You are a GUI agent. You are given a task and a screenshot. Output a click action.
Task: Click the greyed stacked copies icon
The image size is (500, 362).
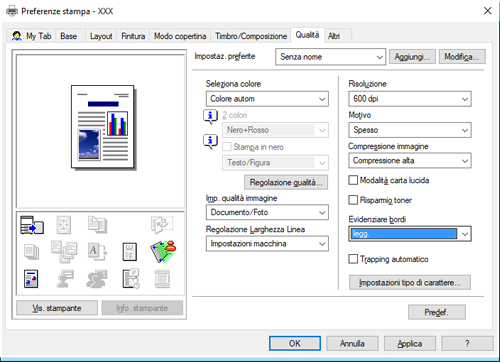click(x=31, y=252)
